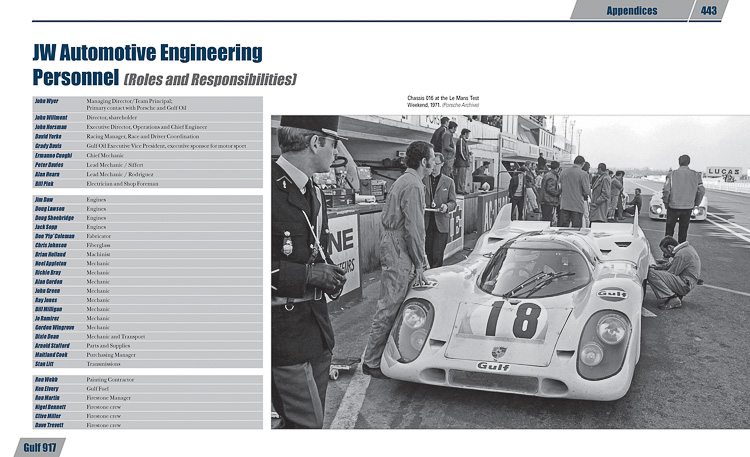Click 'Executive Director, Operations and Chief Engineer'

146,127
